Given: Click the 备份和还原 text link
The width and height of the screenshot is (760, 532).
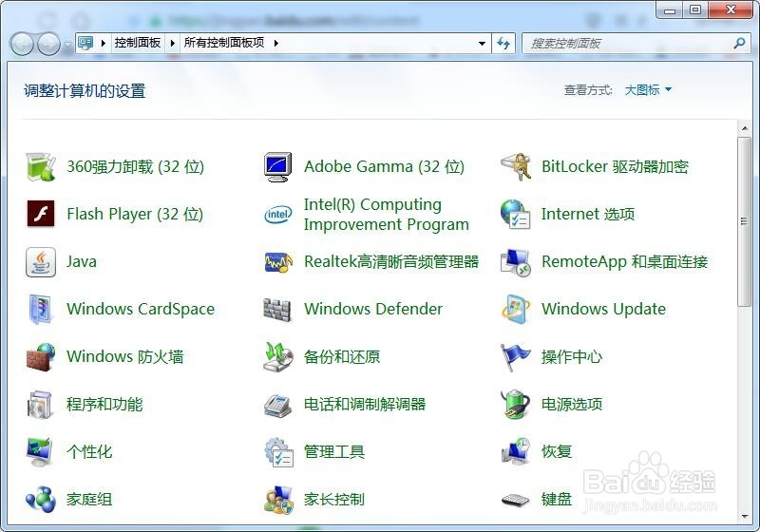Looking at the screenshot, I should pos(342,356).
